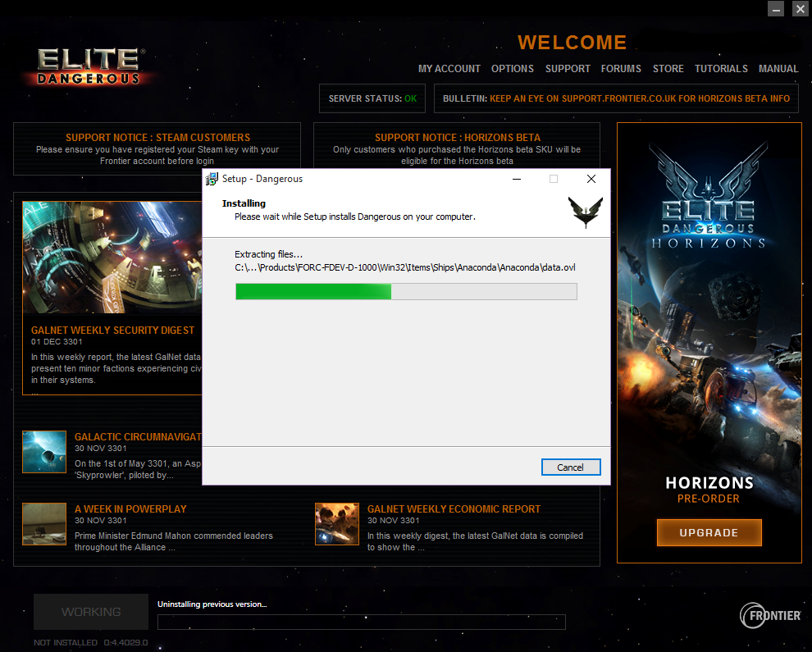The image size is (812, 652).
Task: Cancel the Dangerous setup installation
Action: point(571,467)
